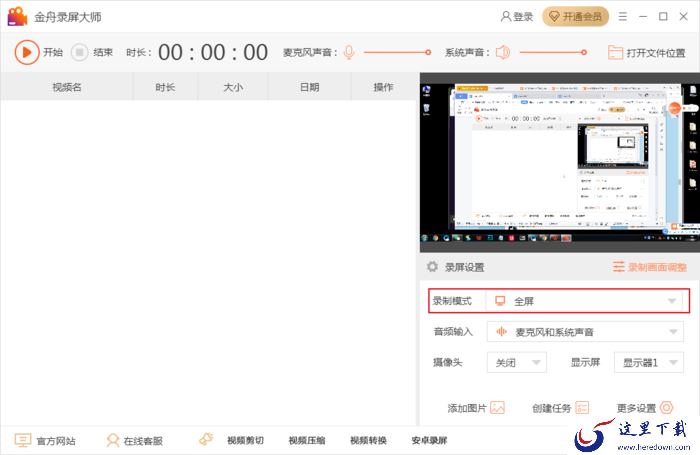Viewport: 700px width, 455px height.
Task: Click the waveform icon in 音频输入 field
Action: pos(502,332)
